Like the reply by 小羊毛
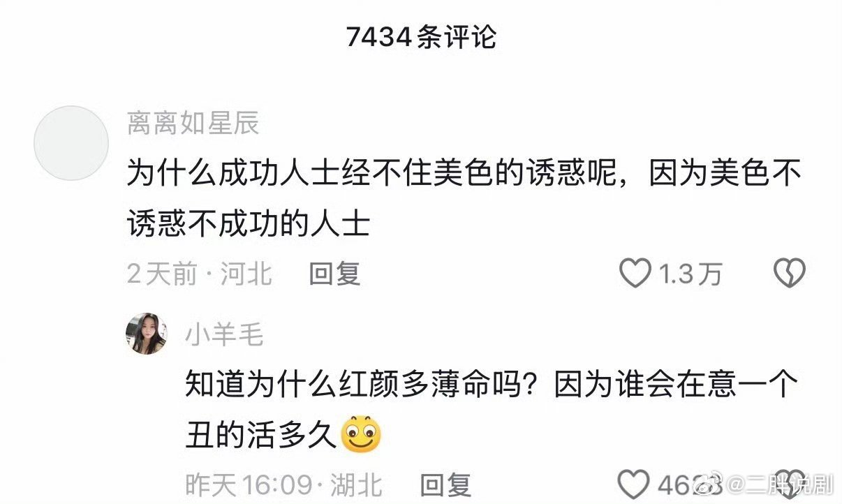 (x=635, y=484)
